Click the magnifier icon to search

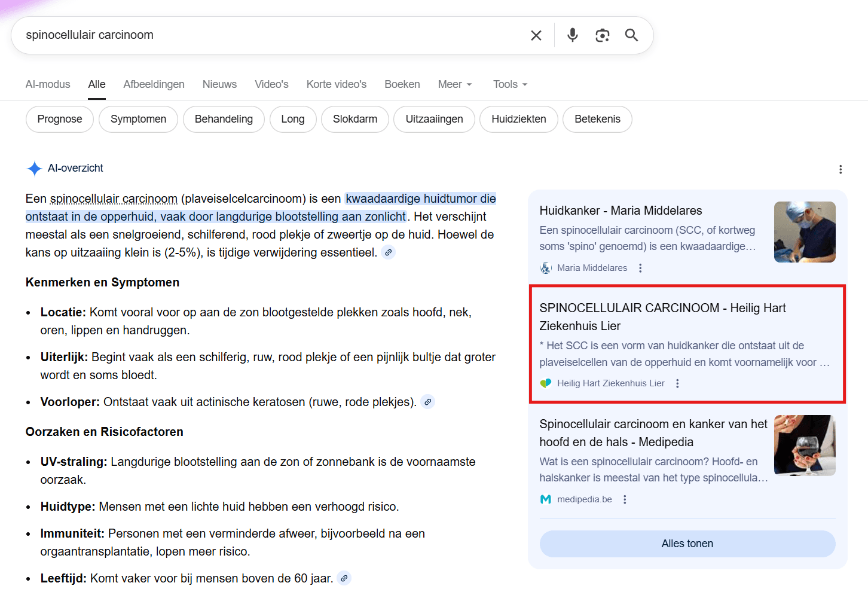631,35
